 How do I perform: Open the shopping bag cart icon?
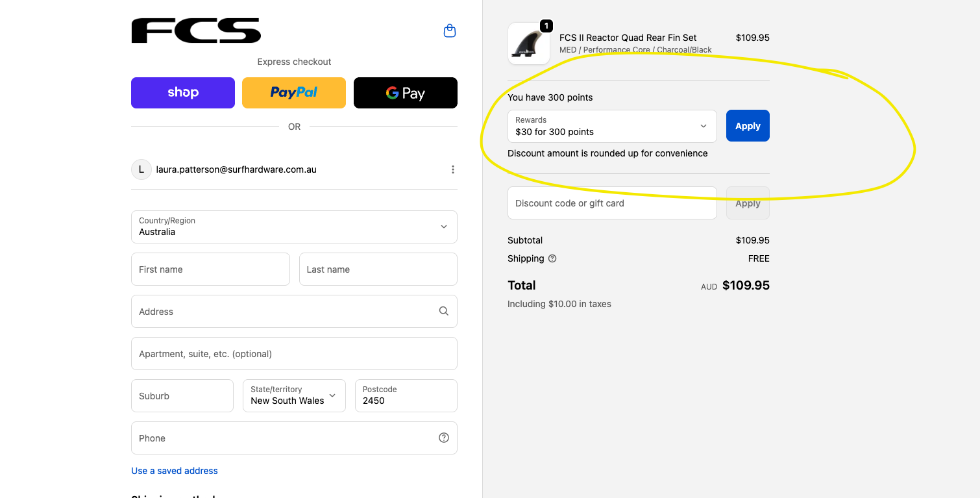[x=449, y=31]
